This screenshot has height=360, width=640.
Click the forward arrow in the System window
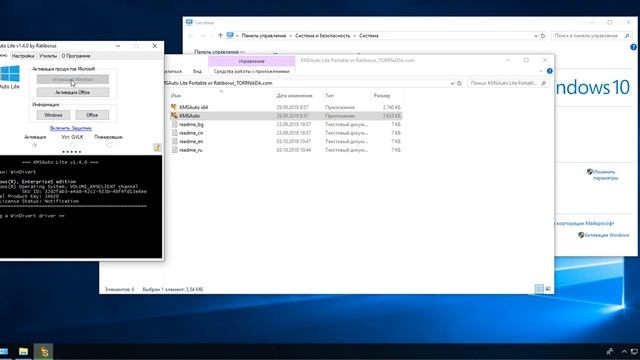[x=202, y=36]
